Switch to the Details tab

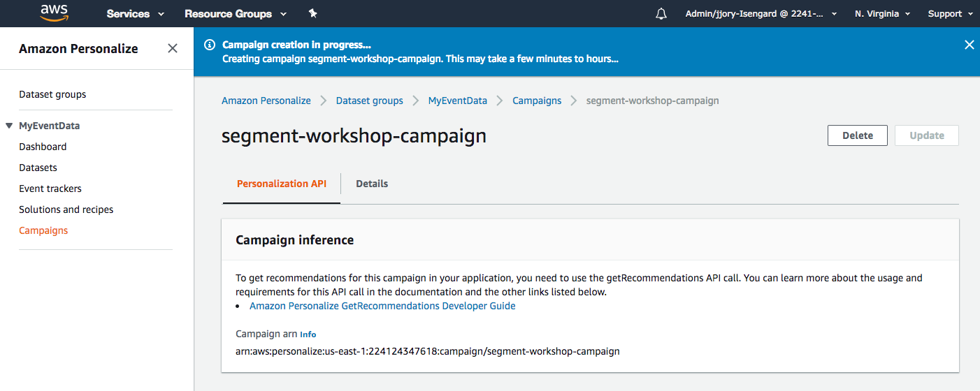pos(372,184)
